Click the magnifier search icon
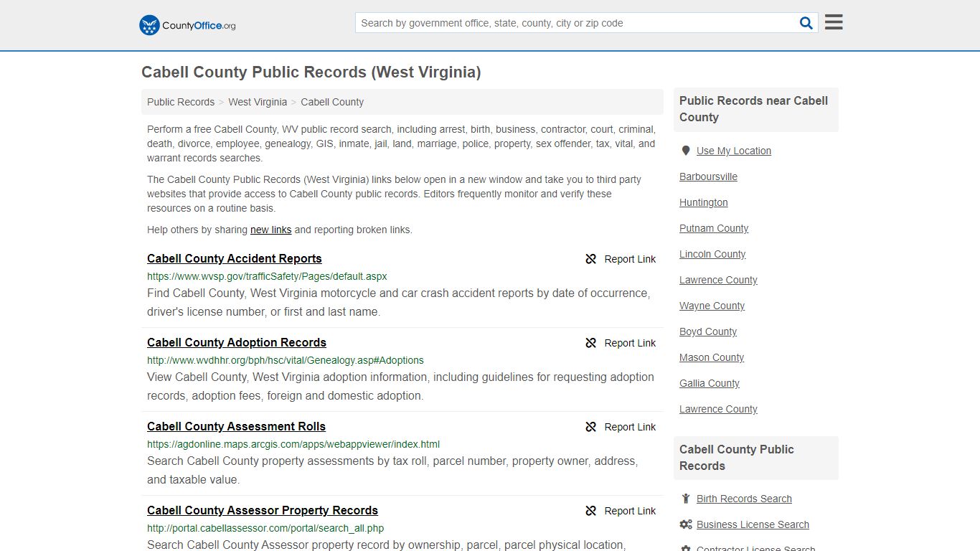Viewport: 980px width, 551px height. click(x=806, y=23)
